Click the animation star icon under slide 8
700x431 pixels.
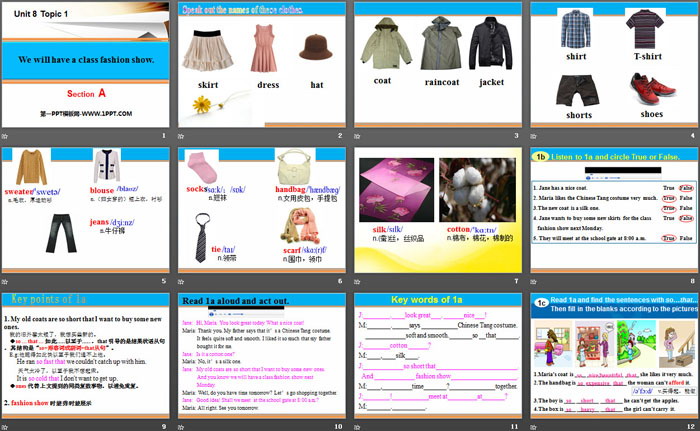pos(533,281)
